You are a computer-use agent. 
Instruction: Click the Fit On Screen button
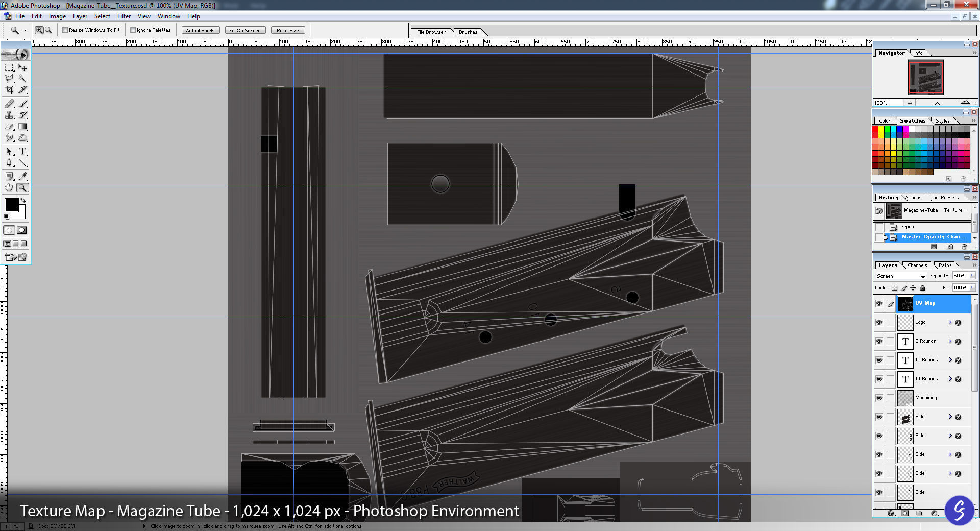click(245, 31)
